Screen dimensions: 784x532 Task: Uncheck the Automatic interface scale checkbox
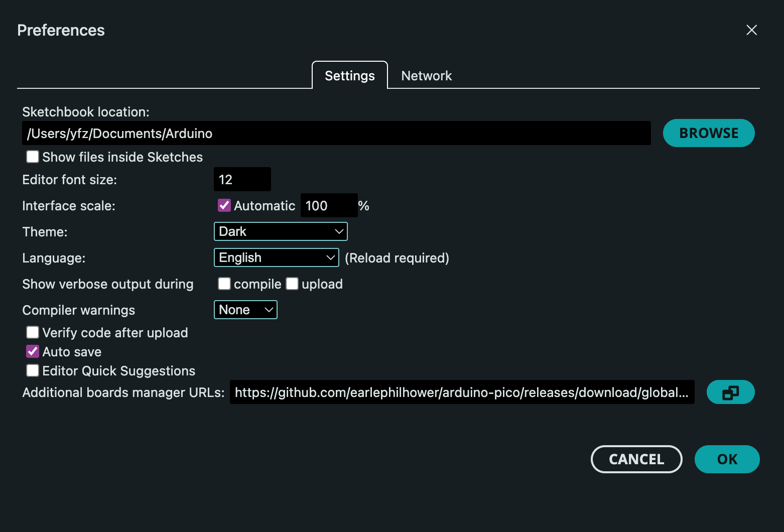tap(224, 205)
